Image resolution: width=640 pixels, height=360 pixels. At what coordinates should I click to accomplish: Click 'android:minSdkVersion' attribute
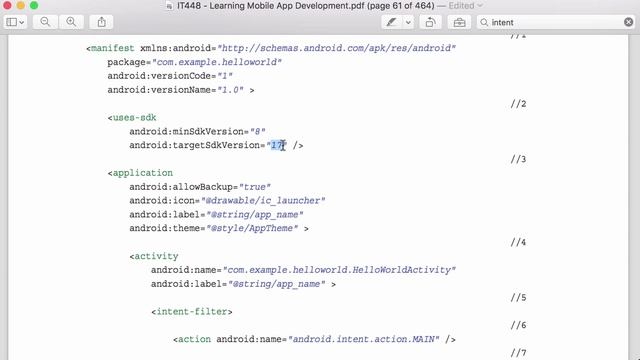[187, 131]
